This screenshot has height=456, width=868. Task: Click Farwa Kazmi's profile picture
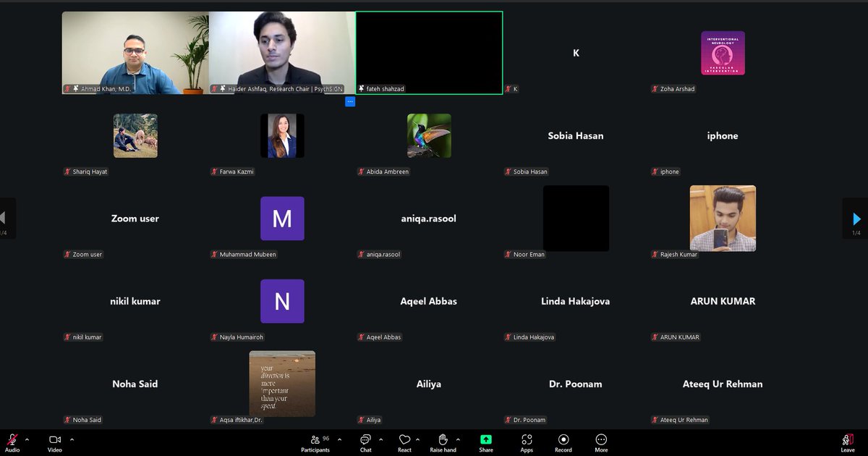click(x=282, y=135)
